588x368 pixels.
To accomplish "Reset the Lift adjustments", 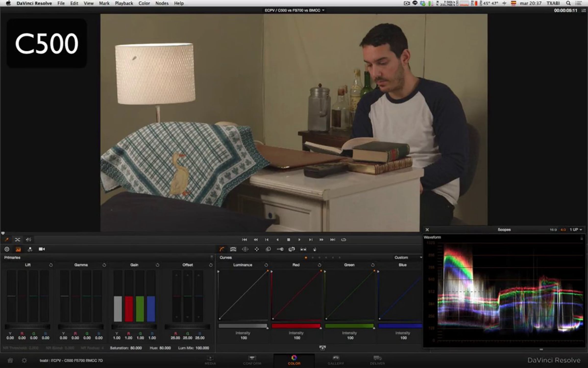I will tap(51, 265).
